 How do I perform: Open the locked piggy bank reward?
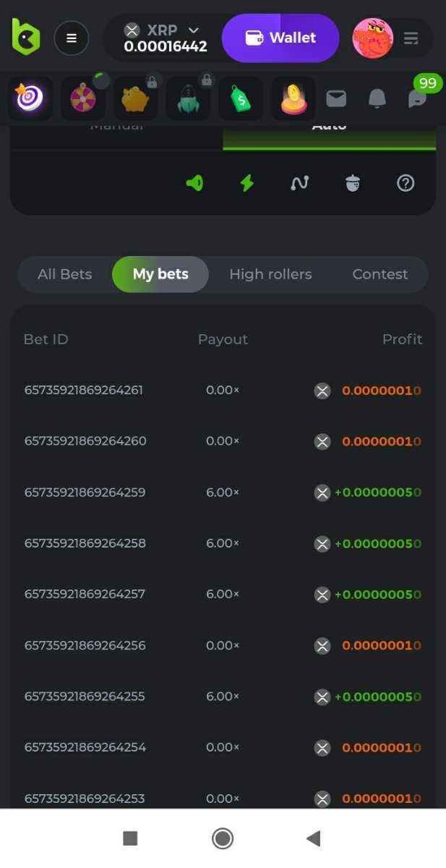tap(136, 98)
